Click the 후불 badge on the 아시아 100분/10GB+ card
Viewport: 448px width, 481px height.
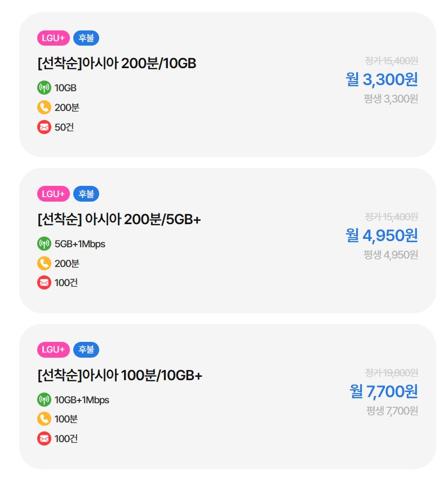pyautogui.click(x=86, y=350)
